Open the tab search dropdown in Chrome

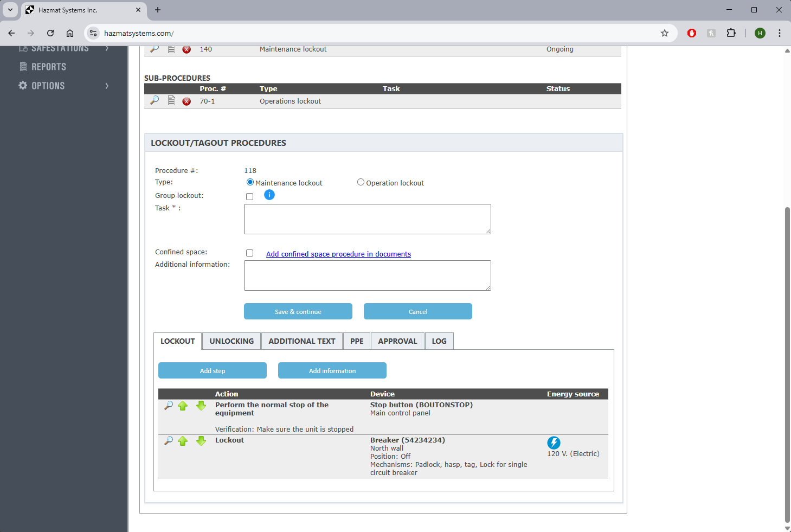(10, 10)
